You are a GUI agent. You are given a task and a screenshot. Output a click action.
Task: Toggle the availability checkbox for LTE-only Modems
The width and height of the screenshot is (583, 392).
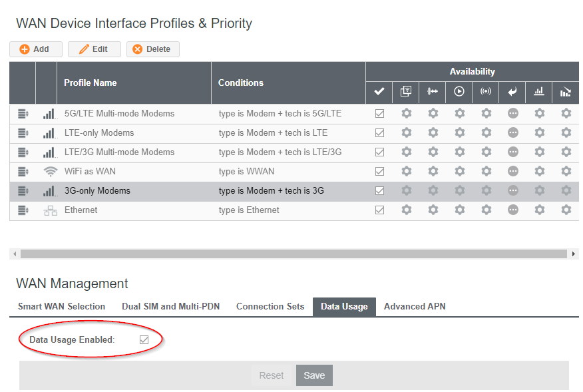coord(379,133)
